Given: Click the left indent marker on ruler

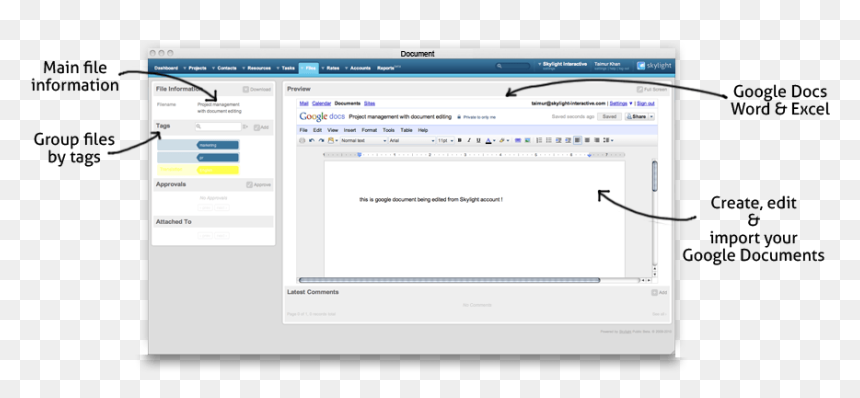Looking at the screenshot, I should [359, 155].
